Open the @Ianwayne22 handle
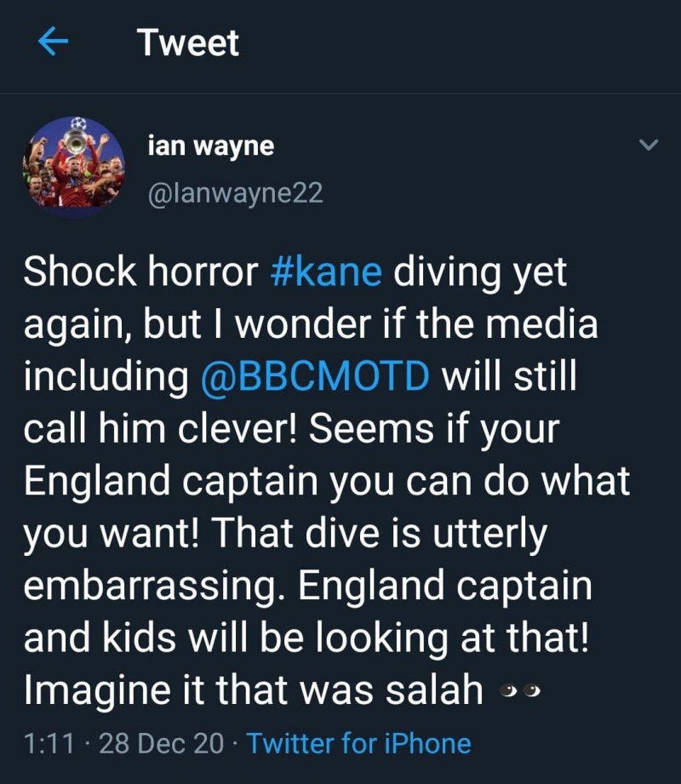 coord(236,193)
